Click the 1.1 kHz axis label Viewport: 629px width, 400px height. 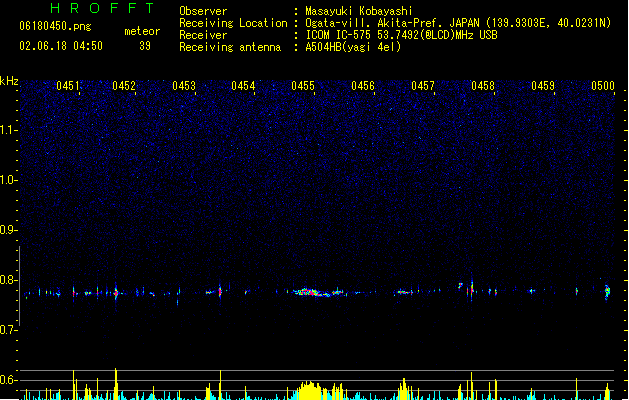click(x=9, y=130)
